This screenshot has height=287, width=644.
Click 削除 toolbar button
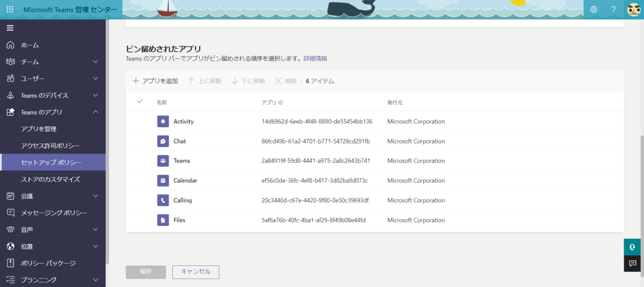coord(286,81)
